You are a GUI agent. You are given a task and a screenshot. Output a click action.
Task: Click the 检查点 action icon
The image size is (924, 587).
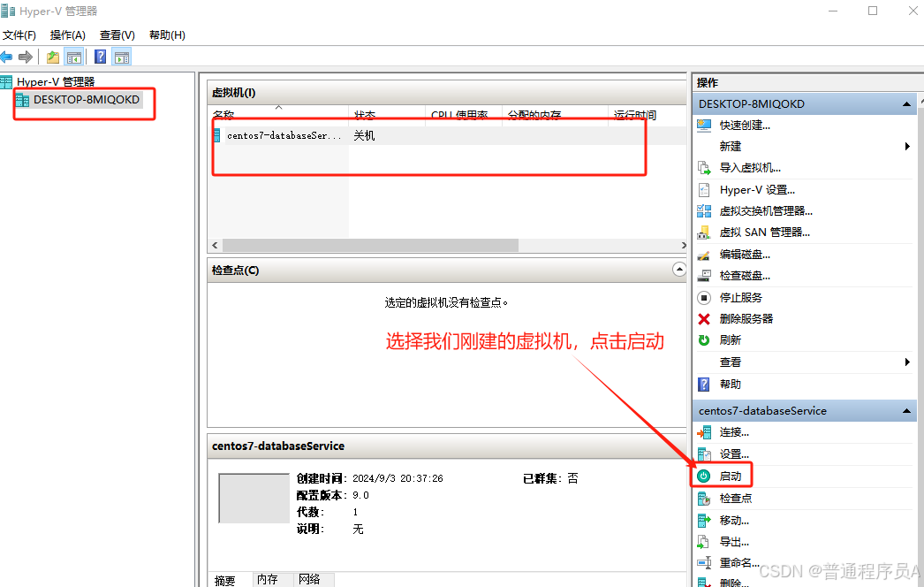coord(704,499)
